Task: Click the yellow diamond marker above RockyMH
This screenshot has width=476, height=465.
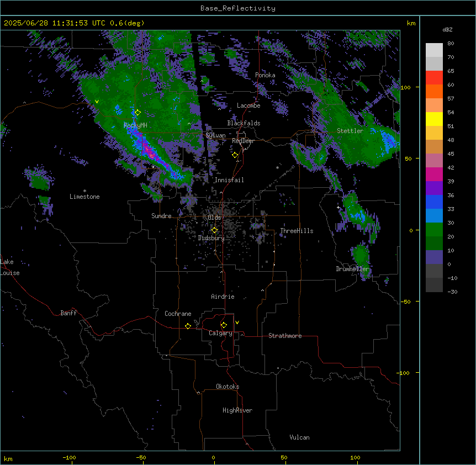Action: (x=137, y=113)
